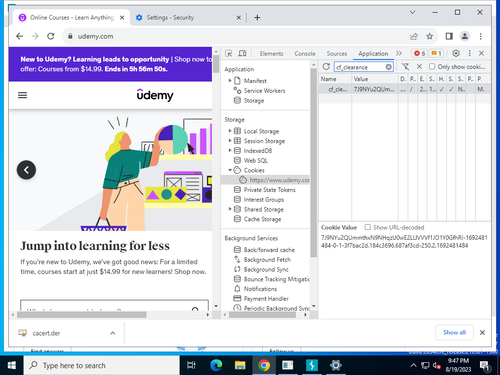
Task: Activate DevTools inspect element picker
Action: [229, 53]
